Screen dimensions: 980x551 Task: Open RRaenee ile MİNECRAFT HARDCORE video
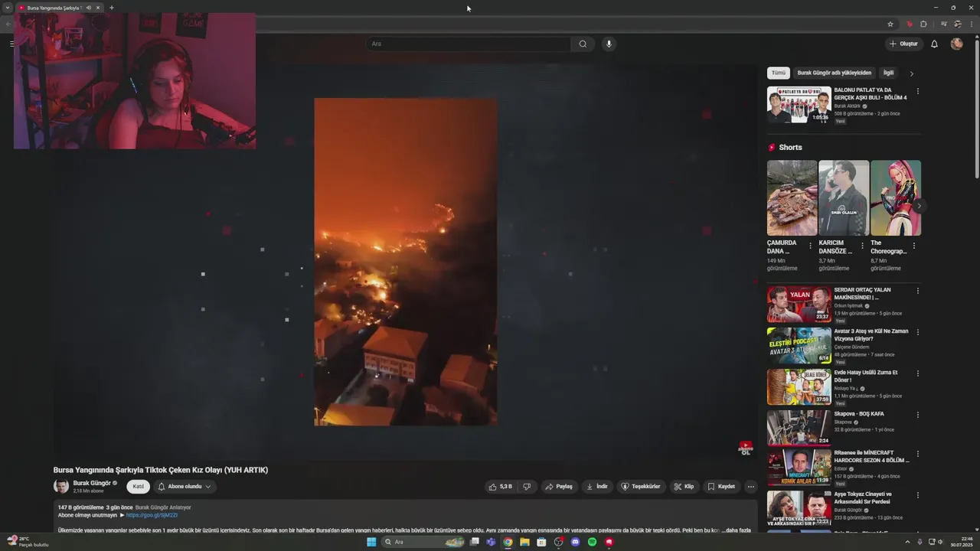799,468
